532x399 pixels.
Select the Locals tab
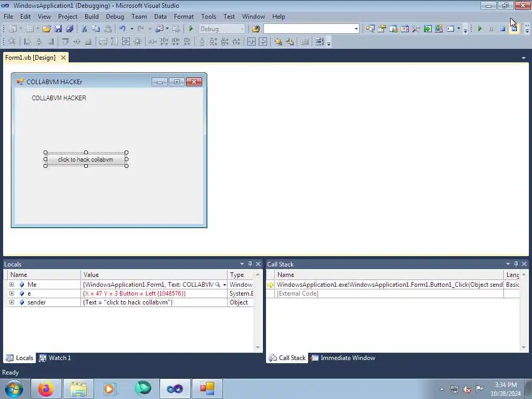click(20, 358)
